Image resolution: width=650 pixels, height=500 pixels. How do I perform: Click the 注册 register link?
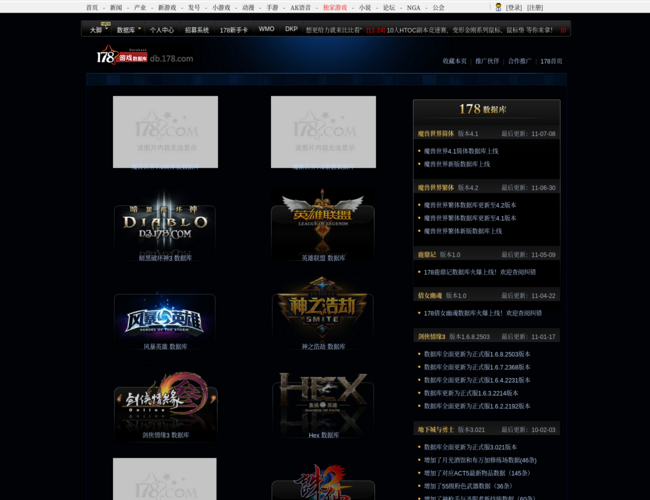pyautogui.click(x=535, y=7)
